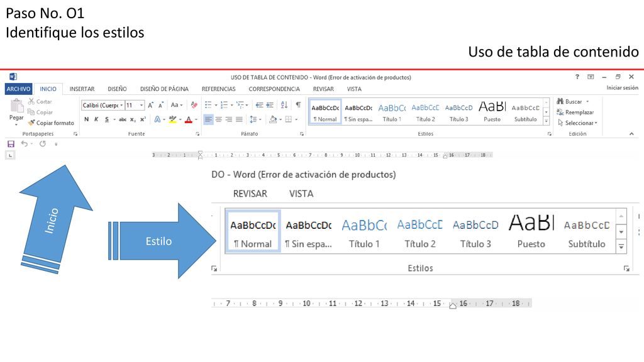644x362 pixels.
Task: Expand the Pegar dropdown arrow
Action: (16, 124)
